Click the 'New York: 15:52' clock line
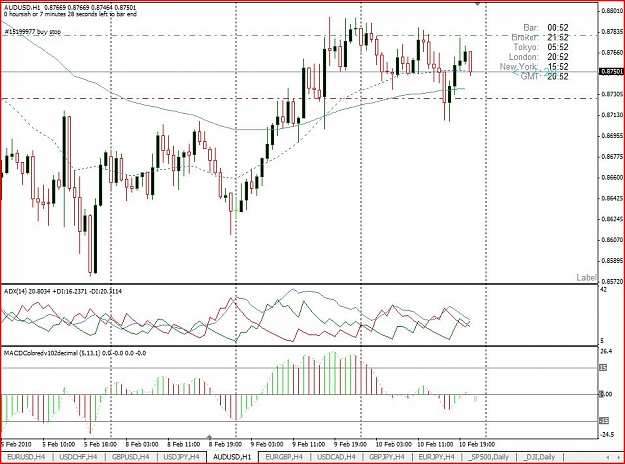625x464 pixels. [534, 67]
